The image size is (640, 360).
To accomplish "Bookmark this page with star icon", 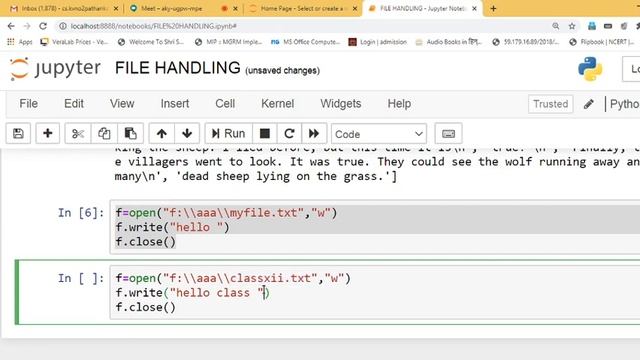I will pos(572,26).
